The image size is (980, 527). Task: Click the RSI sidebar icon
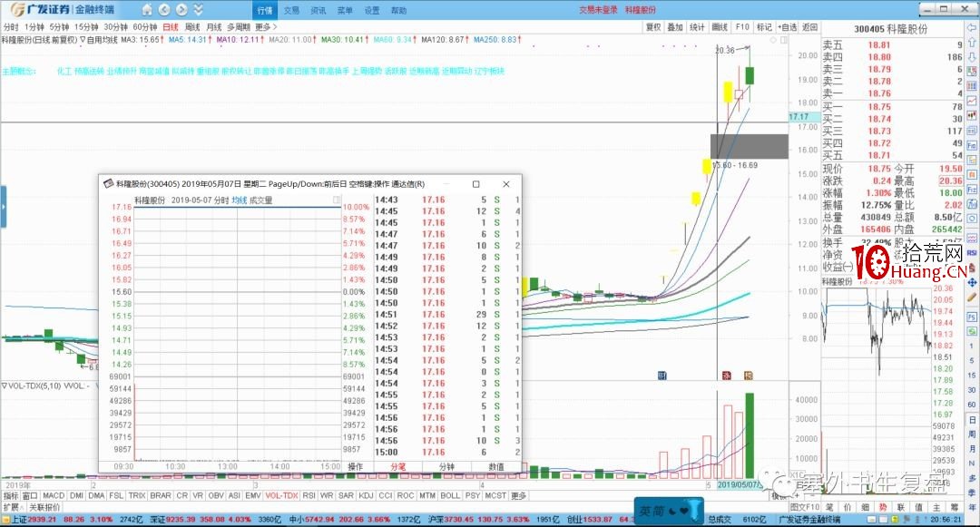(973, 253)
